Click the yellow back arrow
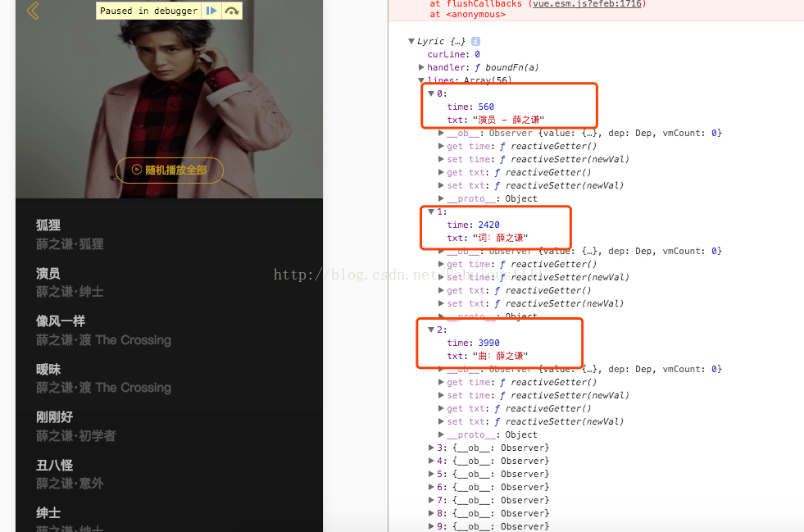 click(x=31, y=11)
